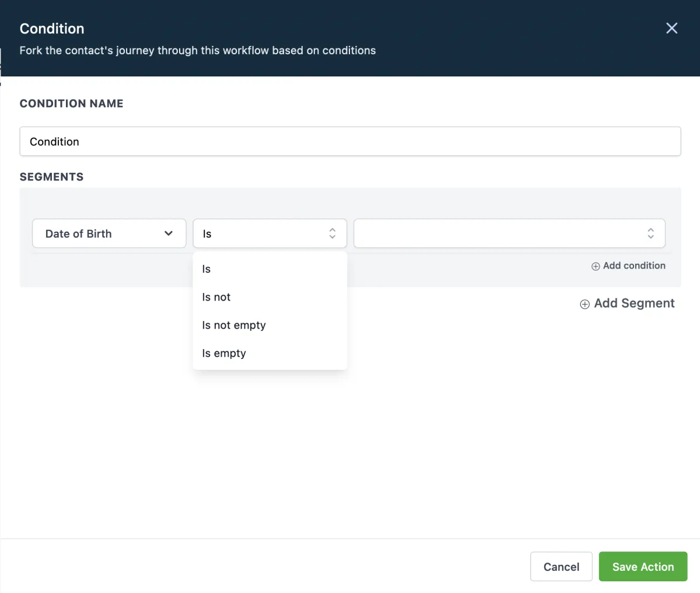Image resolution: width=700 pixels, height=593 pixels.
Task: Open the empty value dropdown
Action: coord(502,233)
